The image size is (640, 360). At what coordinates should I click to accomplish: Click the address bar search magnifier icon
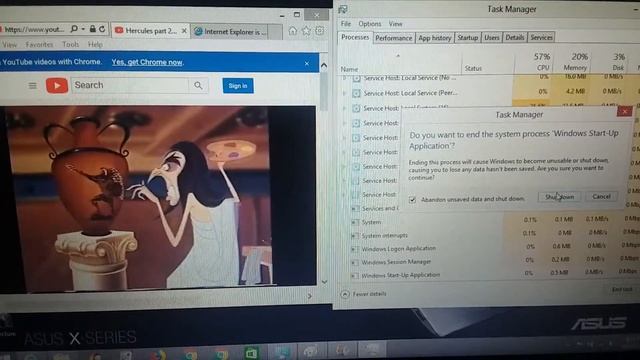coord(74,29)
